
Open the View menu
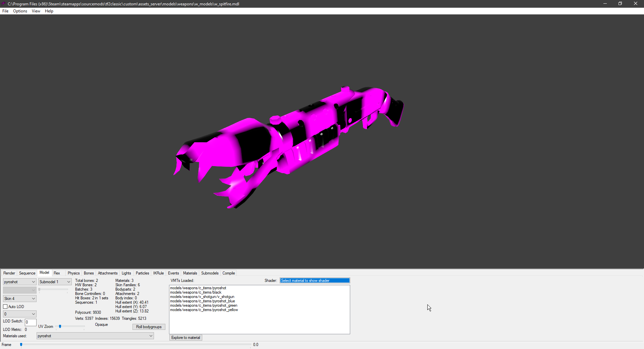tap(36, 11)
